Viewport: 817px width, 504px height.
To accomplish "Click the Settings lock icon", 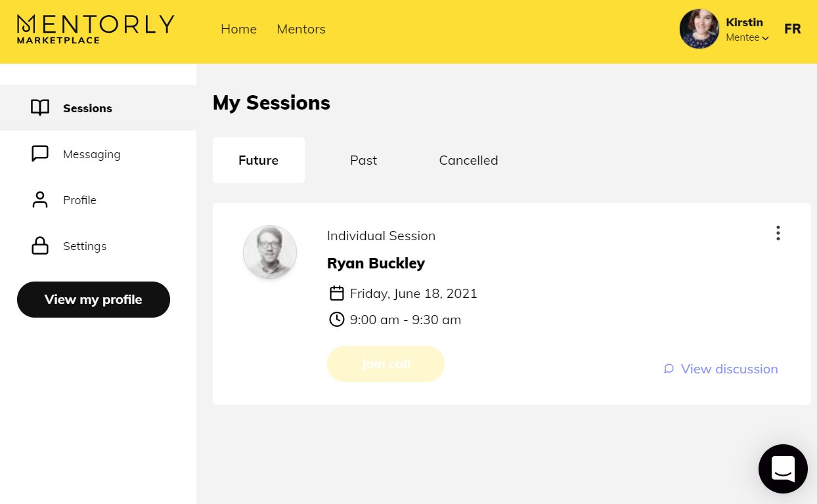I will tap(40, 245).
